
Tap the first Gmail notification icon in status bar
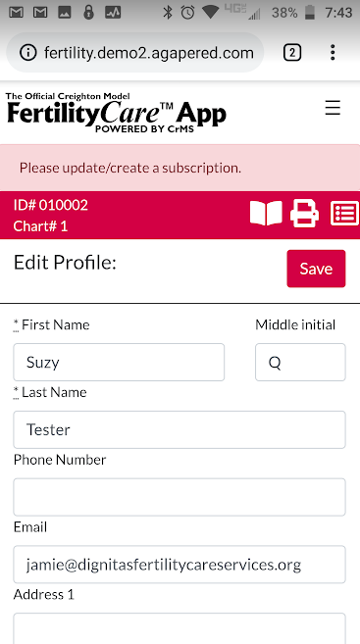tap(16, 13)
